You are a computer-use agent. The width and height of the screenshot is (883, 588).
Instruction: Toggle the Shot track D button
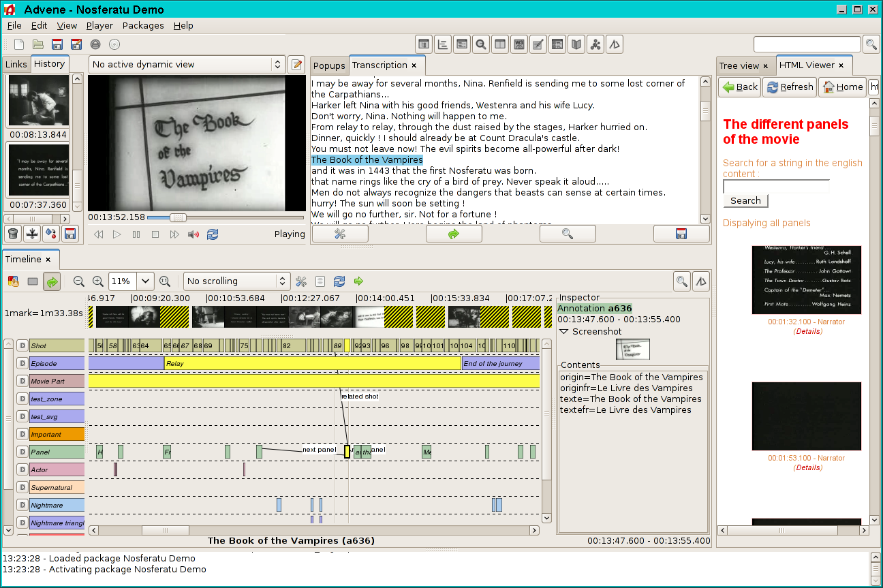(x=22, y=346)
